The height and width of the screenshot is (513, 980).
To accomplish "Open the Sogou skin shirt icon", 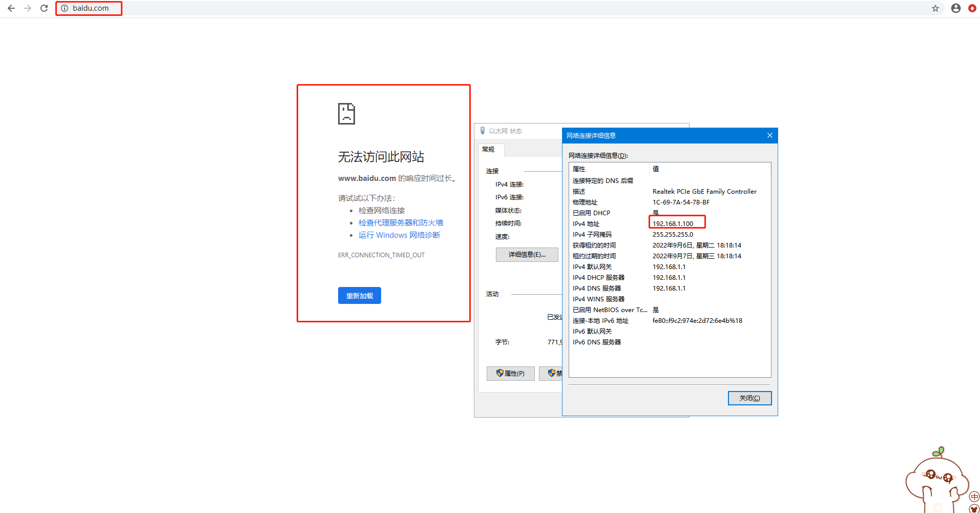I will (974, 509).
